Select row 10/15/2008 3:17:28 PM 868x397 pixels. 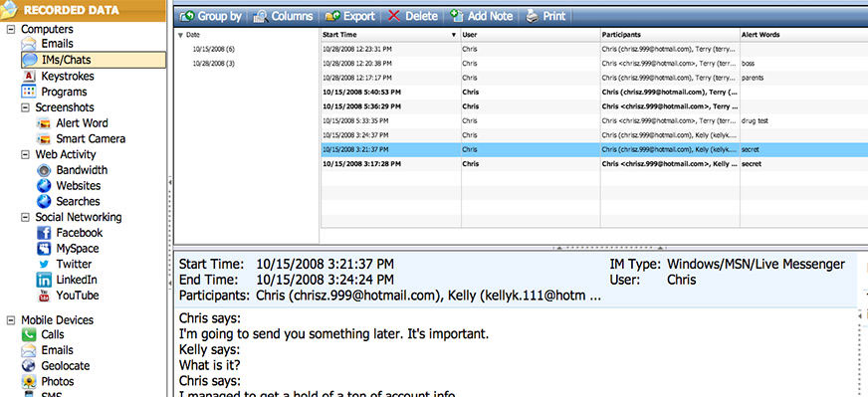tap(594, 164)
